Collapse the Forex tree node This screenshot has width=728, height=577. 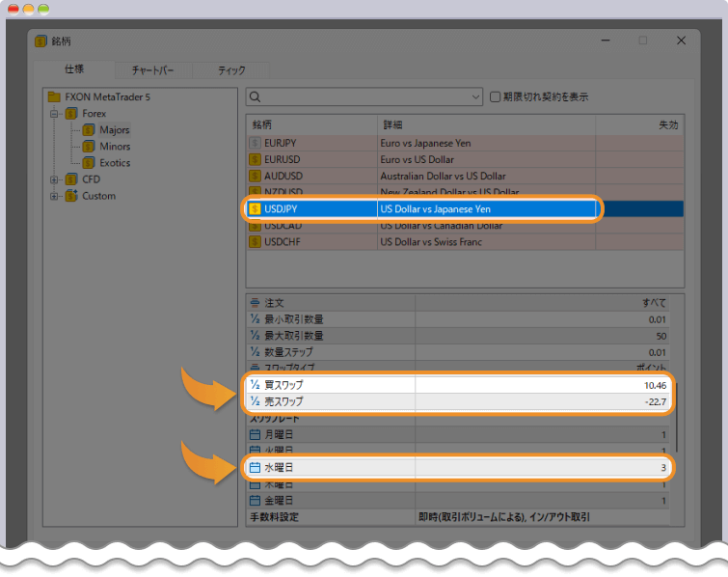pyautogui.click(x=55, y=114)
